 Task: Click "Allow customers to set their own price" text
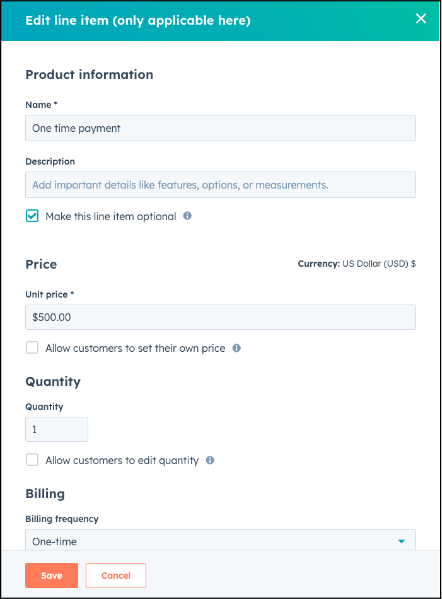tap(135, 348)
